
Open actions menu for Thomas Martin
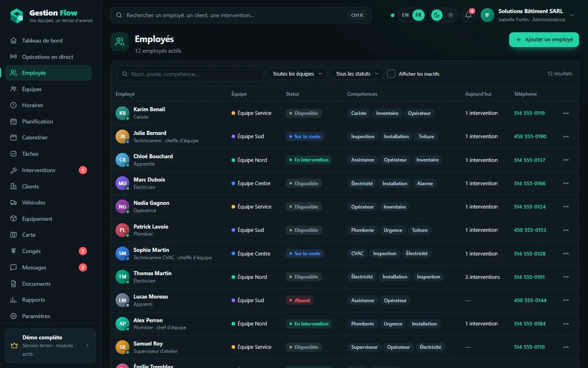click(566, 277)
